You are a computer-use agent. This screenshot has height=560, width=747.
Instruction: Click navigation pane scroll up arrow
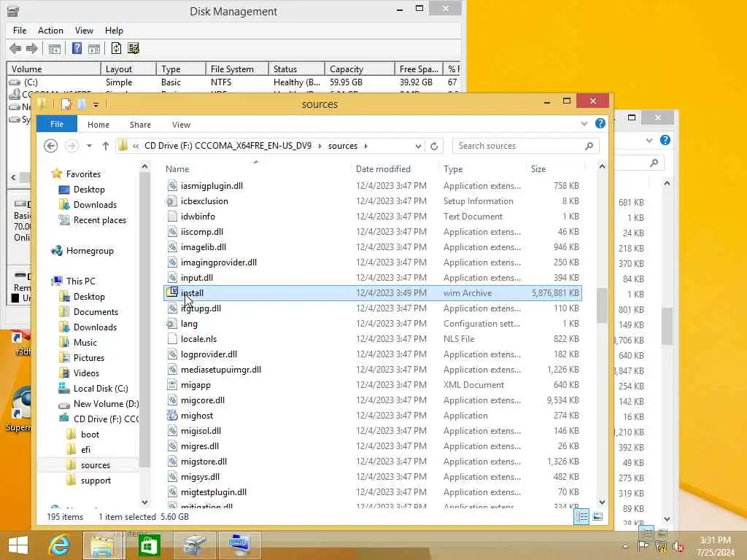pyautogui.click(x=144, y=166)
